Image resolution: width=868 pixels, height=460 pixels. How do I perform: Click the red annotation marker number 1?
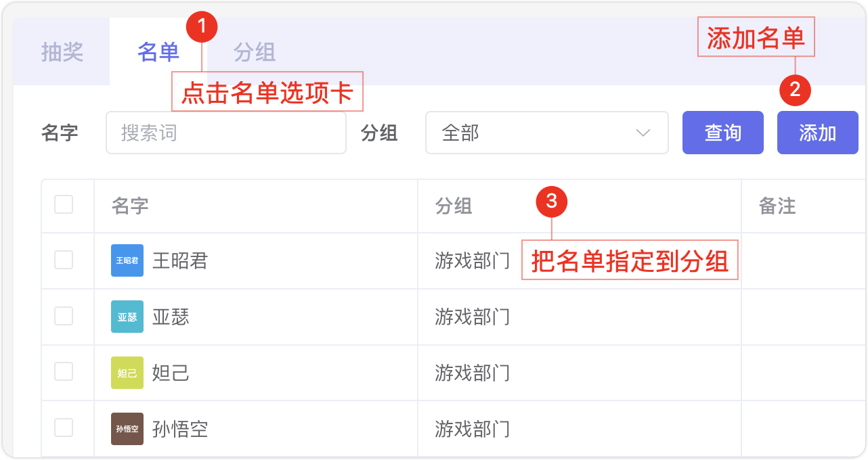pyautogui.click(x=202, y=28)
